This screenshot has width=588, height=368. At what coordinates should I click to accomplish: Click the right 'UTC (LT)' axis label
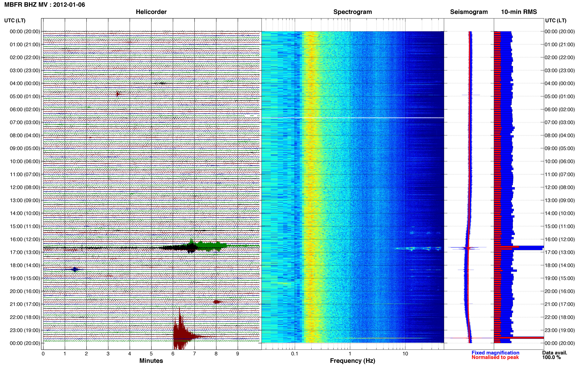click(x=556, y=20)
